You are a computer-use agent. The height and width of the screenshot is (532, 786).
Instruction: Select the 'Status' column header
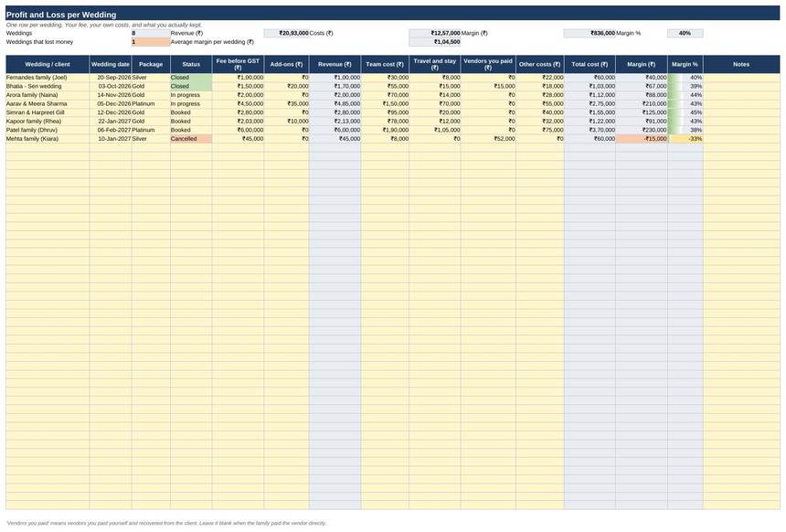pos(191,64)
